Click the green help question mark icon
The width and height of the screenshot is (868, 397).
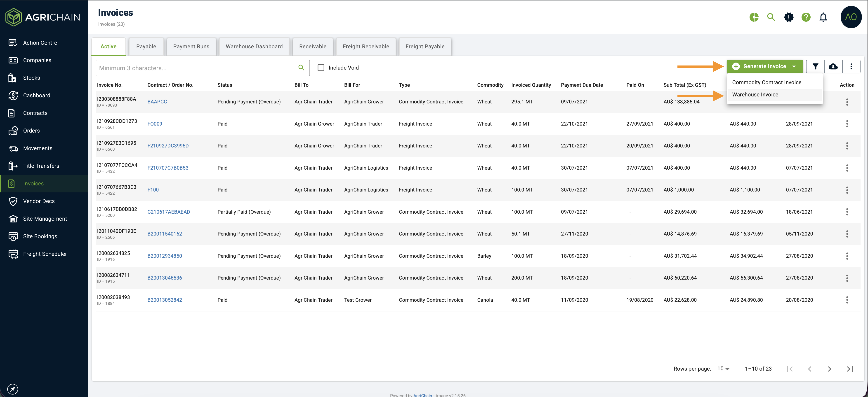click(806, 17)
